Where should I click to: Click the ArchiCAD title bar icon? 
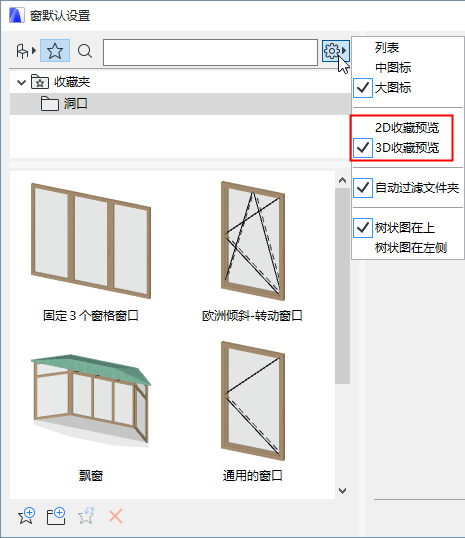16,15
